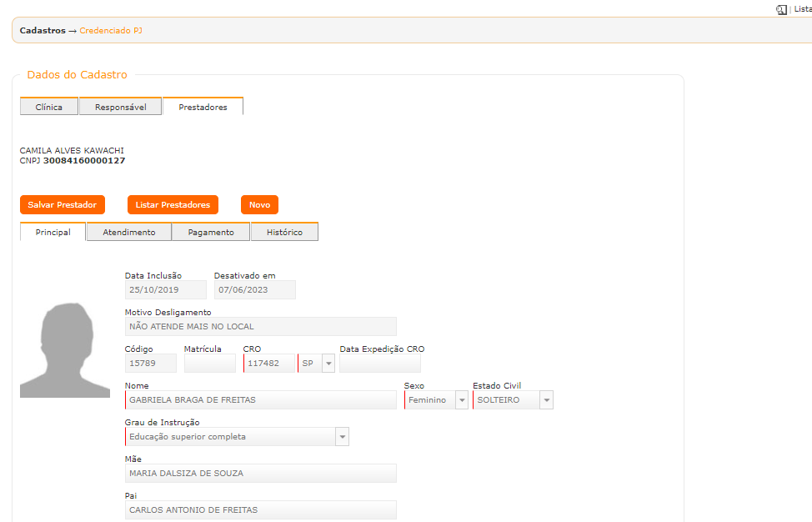Viewport: 812px width, 522px height.
Task: Click the CRO number field 117482
Action: point(269,363)
